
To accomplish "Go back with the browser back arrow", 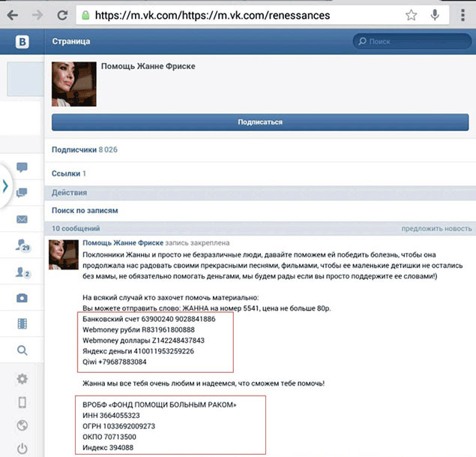I will (x=13, y=15).
